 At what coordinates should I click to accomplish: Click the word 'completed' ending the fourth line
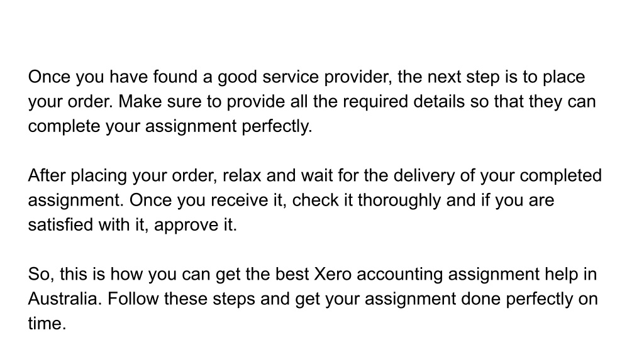click(560, 176)
